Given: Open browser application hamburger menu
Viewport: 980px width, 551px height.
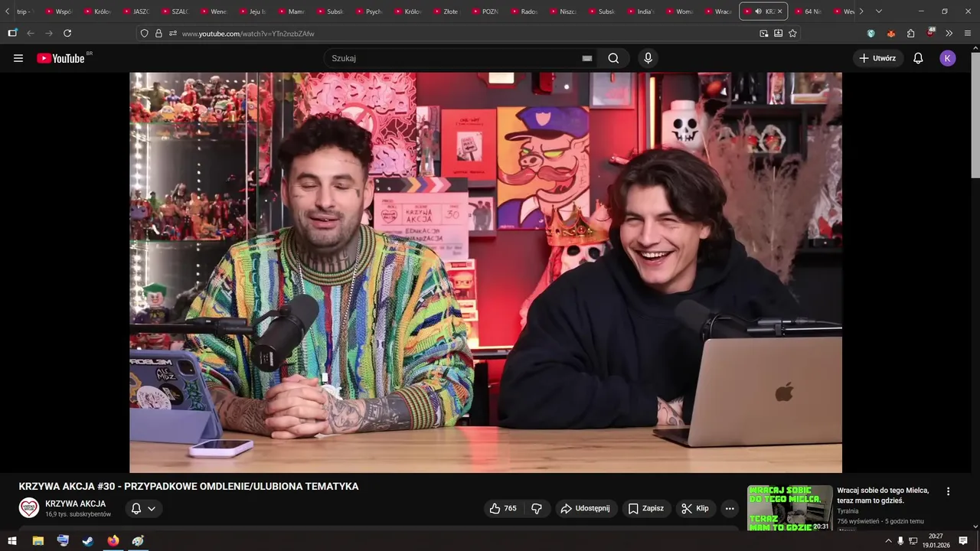Looking at the screenshot, I should 968,34.
